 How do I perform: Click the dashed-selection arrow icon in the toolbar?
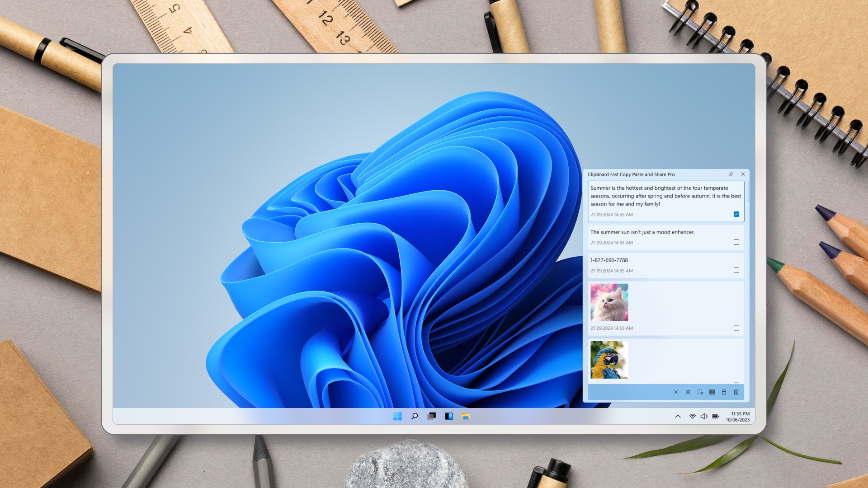(x=700, y=392)
